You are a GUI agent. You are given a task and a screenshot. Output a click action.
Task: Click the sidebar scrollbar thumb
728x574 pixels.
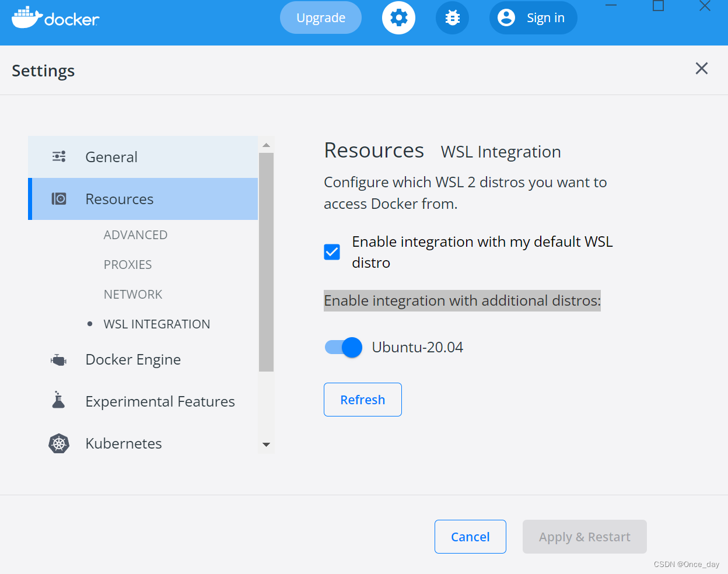[267, 262]
